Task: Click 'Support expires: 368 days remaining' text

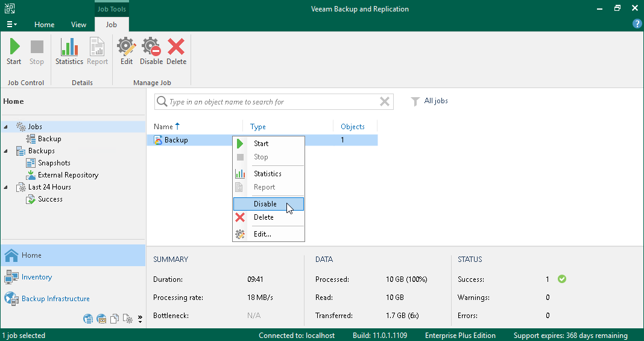Action: [x=570, y=335]
